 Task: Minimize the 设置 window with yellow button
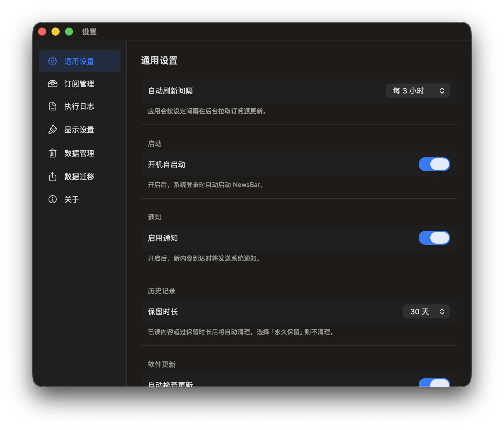56,32
